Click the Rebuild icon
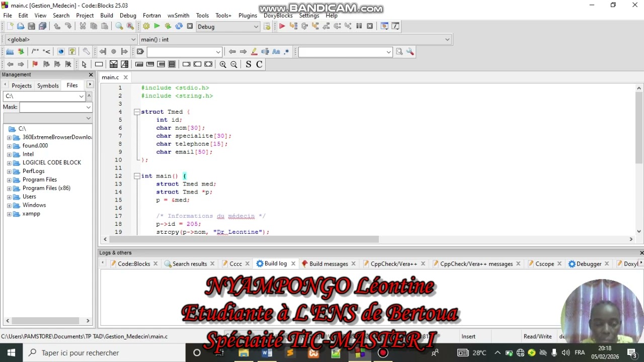Image resolution: width=644 pixels, height=362 pixels. point(179,26)
